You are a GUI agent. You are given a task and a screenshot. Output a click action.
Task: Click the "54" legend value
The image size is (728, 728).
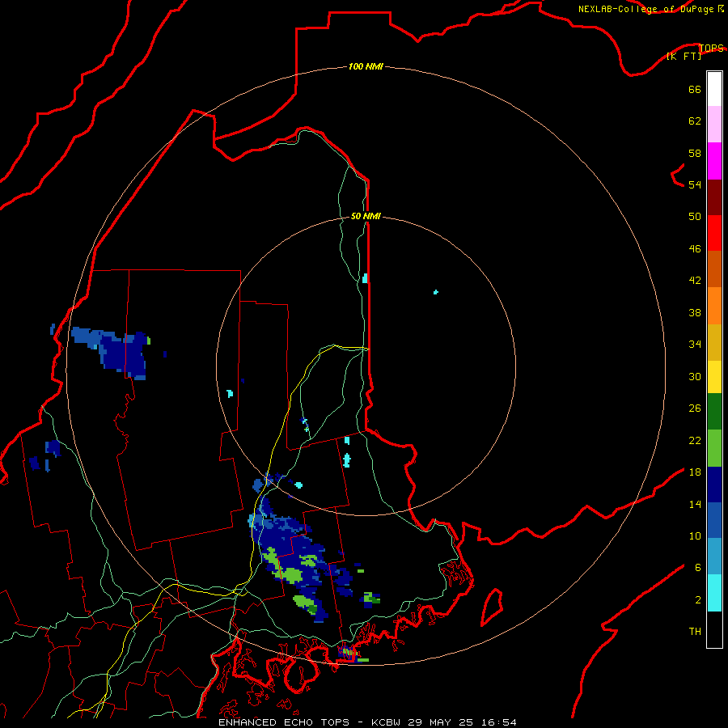(x=695, y=184)
